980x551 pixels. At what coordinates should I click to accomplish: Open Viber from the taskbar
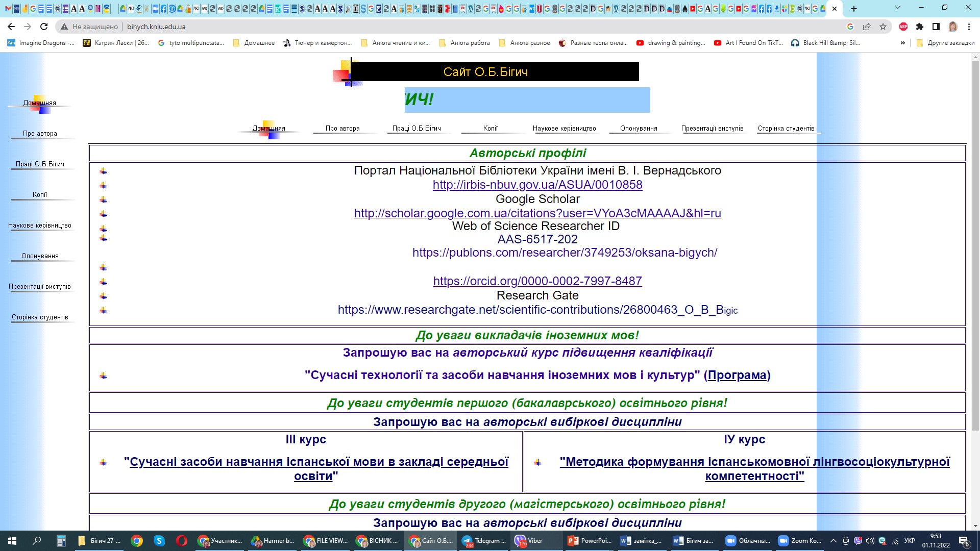click(x=530, y=541)
